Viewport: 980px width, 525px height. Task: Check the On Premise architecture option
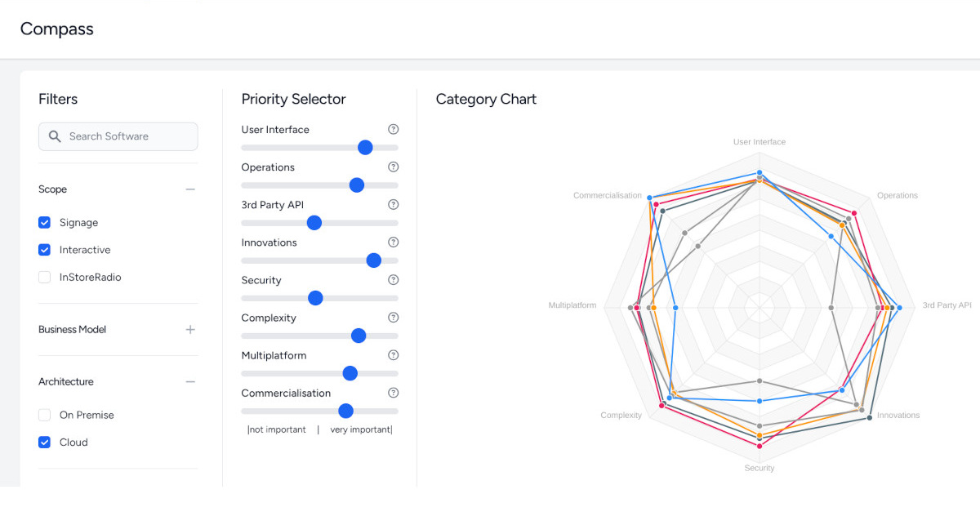pos(45,415)
